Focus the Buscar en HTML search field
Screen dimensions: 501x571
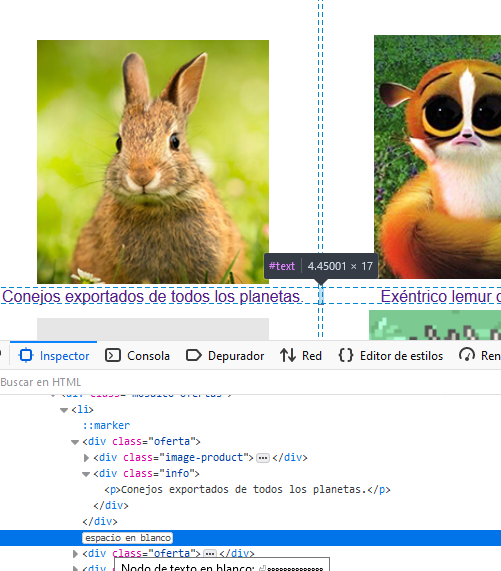coord(250,382)
